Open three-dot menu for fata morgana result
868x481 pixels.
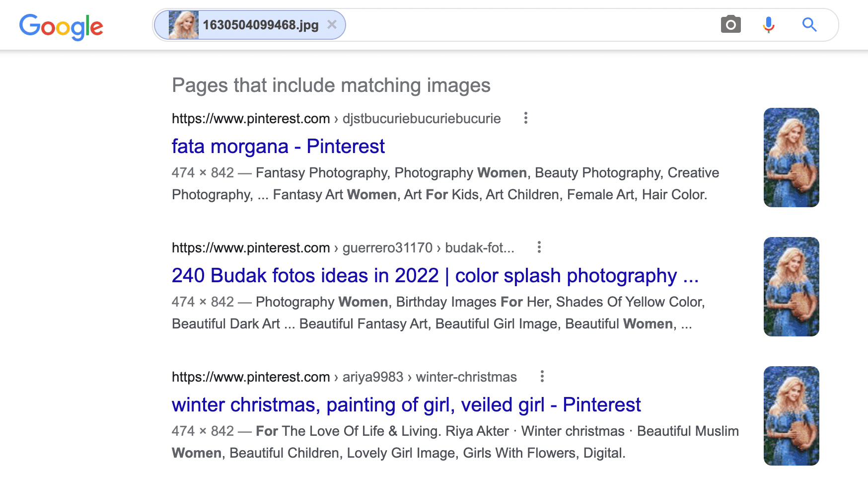(x=525, y=118)
